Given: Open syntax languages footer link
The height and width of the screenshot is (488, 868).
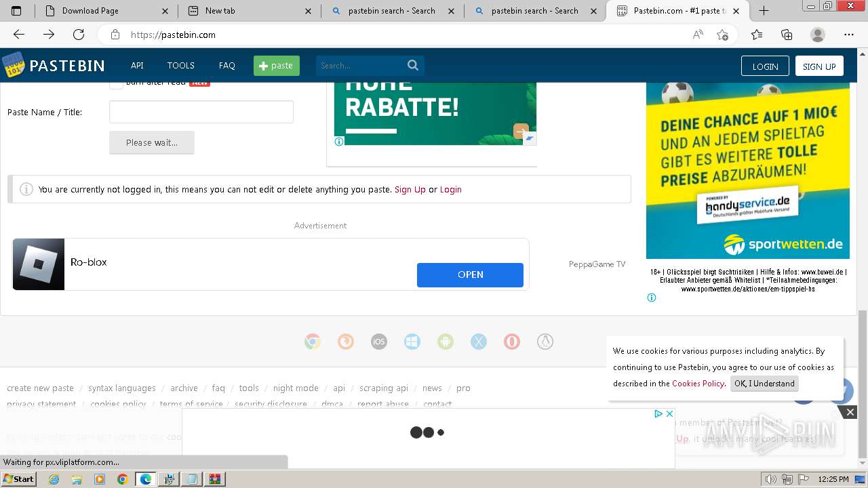Looking at the screenshot, I should click(x=122, y=388).
